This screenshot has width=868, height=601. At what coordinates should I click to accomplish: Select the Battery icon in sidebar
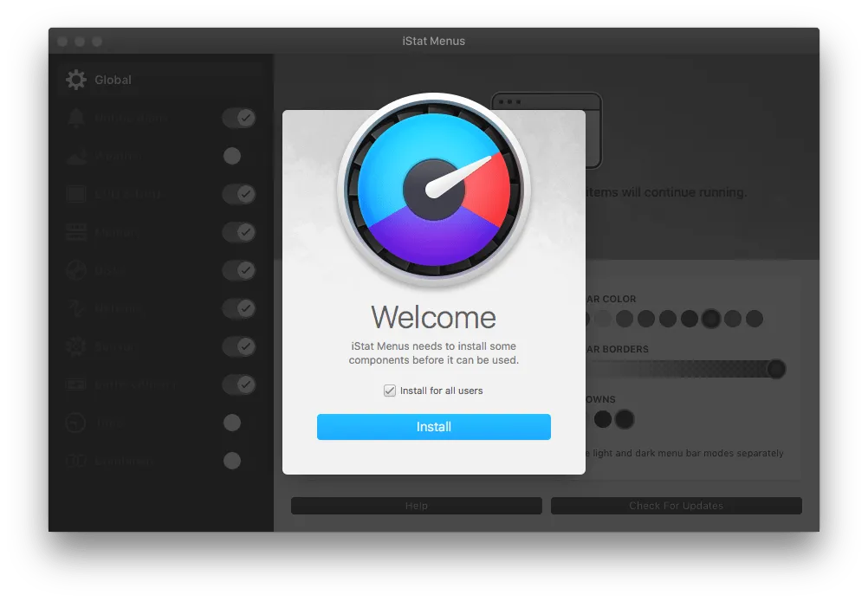coord(76,385)
